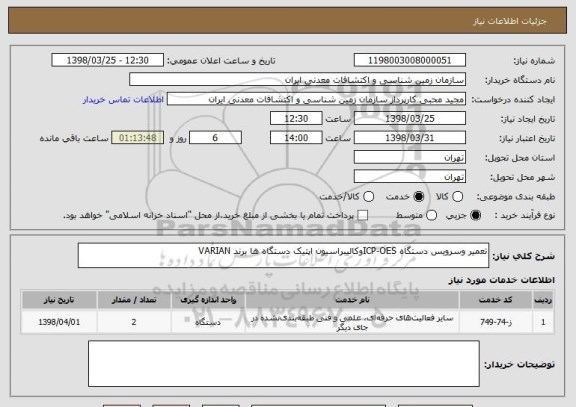Open buyer contact info link اطلاعات تماس خریدار
Screen dimensions: 576x407
(x=123, y=100)
